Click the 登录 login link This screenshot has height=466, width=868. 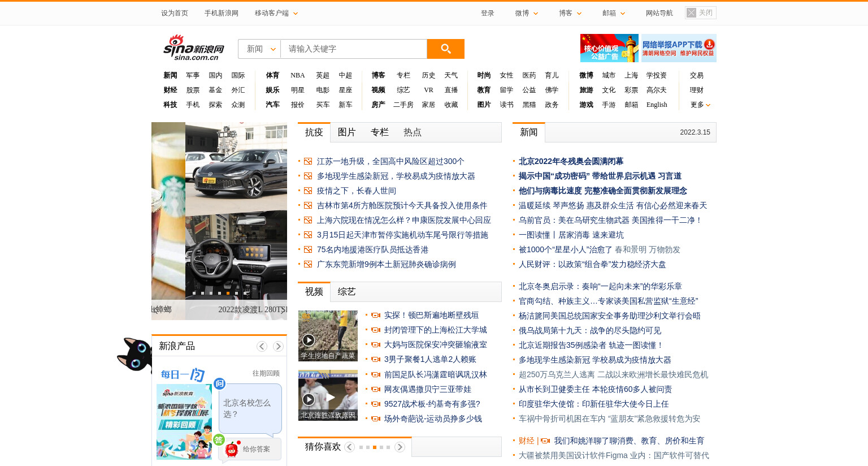(488, 13)
